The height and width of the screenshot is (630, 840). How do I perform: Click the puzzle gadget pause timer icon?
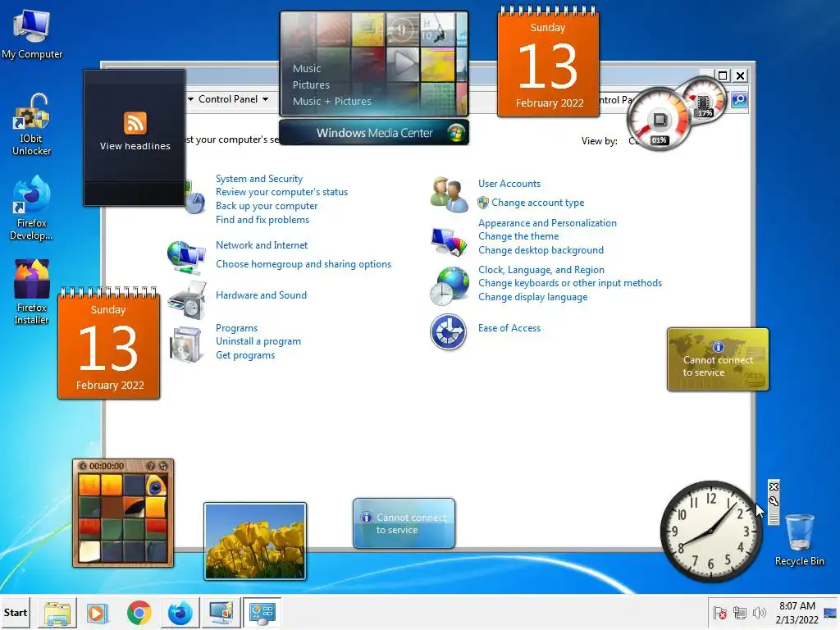click(83, 466)
